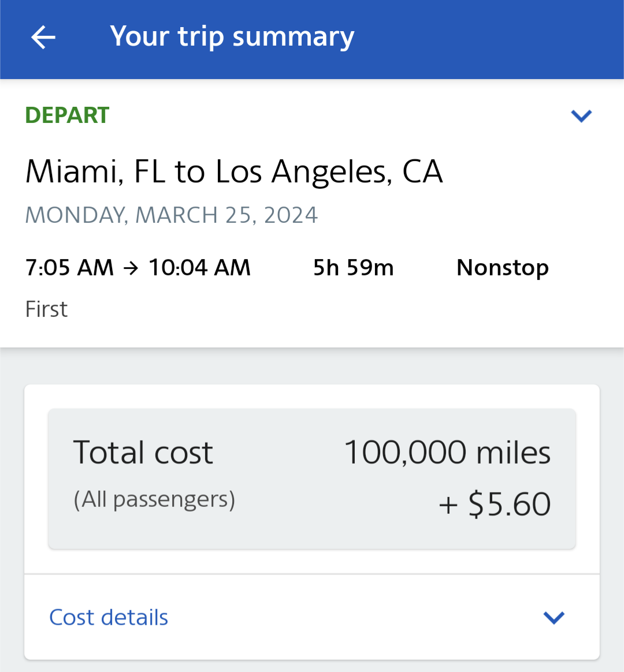Open the Cost details link
Image resolution: width=624 pixels, height=672 pixels.
pos(109,618)
